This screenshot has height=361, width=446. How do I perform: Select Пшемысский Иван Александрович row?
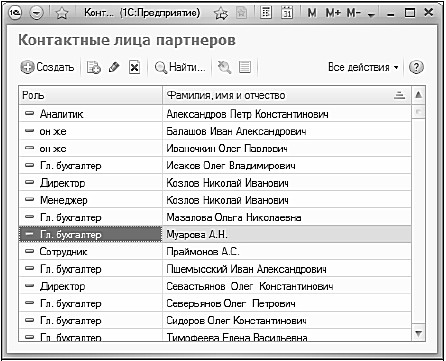[215, 269]
